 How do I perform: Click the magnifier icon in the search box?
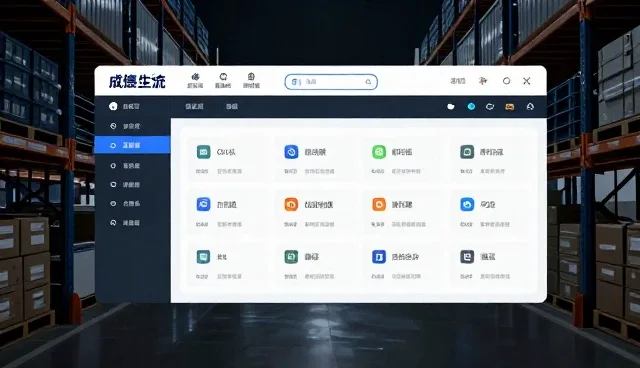pos(368,82)
